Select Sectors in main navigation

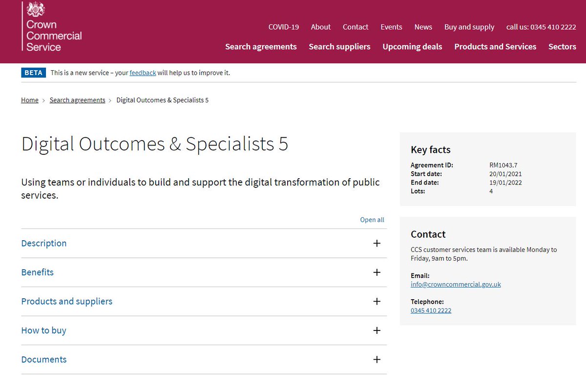(562, 47)
